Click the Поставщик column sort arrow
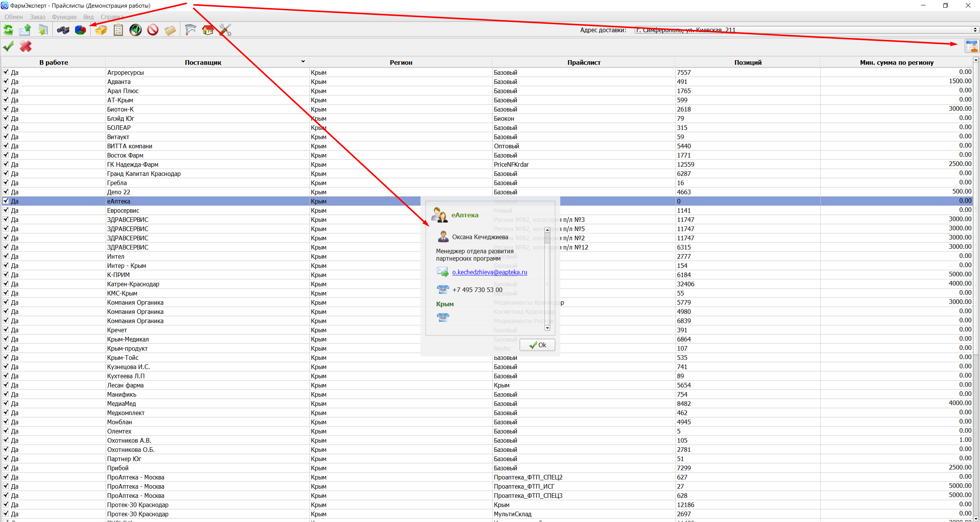The height and width of the screenshot is (522, 980). point(303,62)
